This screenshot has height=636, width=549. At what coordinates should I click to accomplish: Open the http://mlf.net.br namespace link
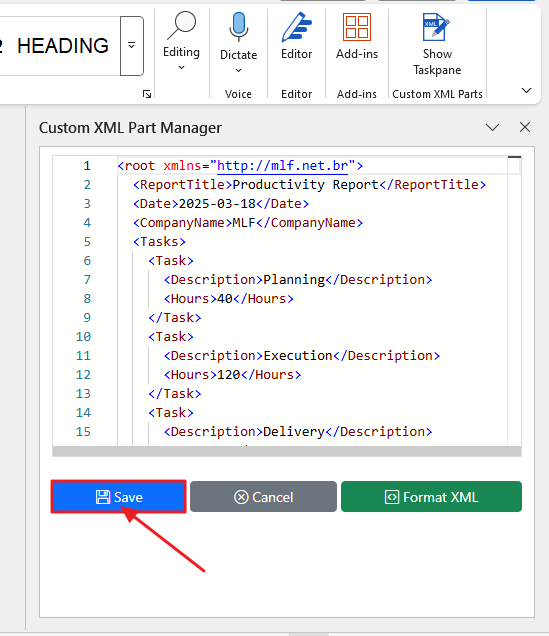(x=283, y=166)
